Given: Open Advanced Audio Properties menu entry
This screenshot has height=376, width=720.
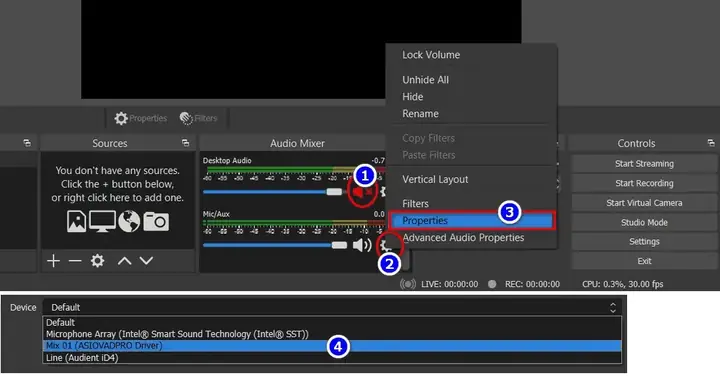Looking at the screenshot, I should coord(463,237).
